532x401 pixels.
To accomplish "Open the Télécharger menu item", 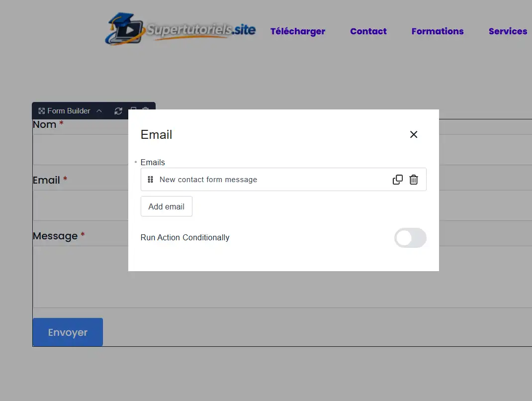I will pos(297,31).
